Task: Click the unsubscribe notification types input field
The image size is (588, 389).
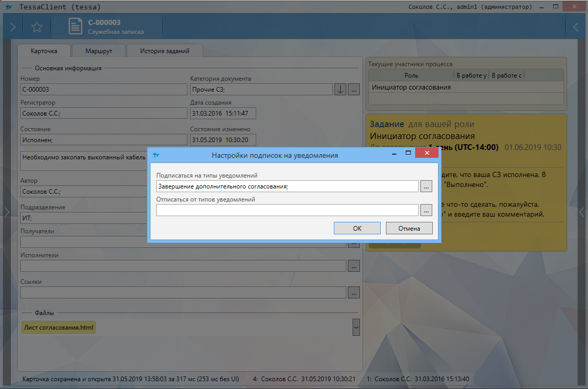Action: [x=287, y=210]
